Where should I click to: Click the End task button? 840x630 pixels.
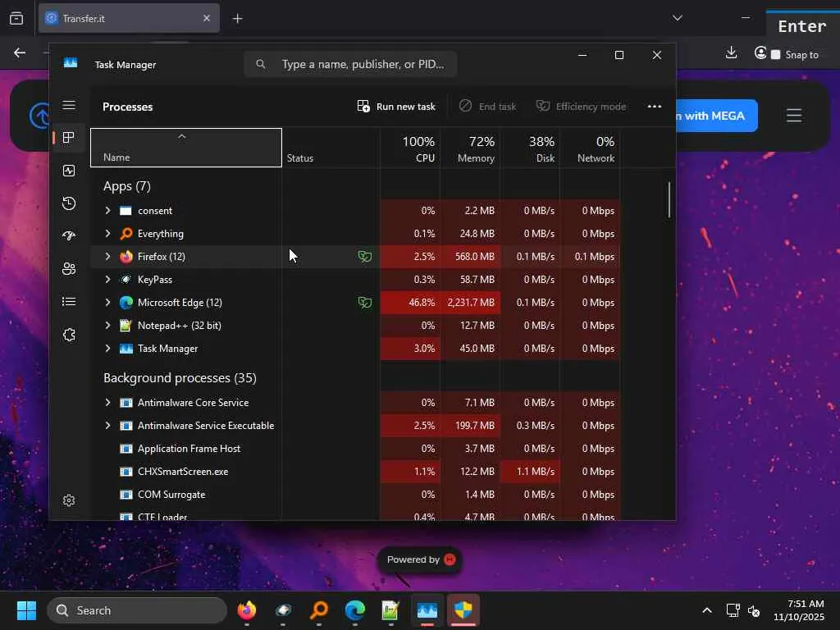pyautogui.click(x=487, y=106)
